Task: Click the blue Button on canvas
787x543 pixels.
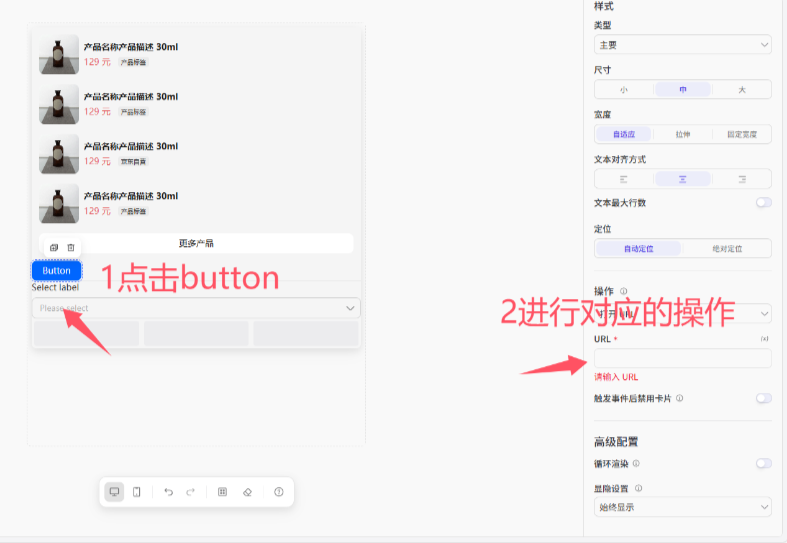Action: 56,270
